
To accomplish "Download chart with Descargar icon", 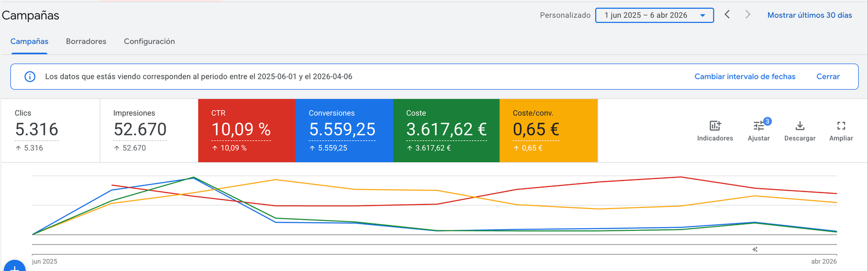I will pyautogui.click(x=800, y=125).
